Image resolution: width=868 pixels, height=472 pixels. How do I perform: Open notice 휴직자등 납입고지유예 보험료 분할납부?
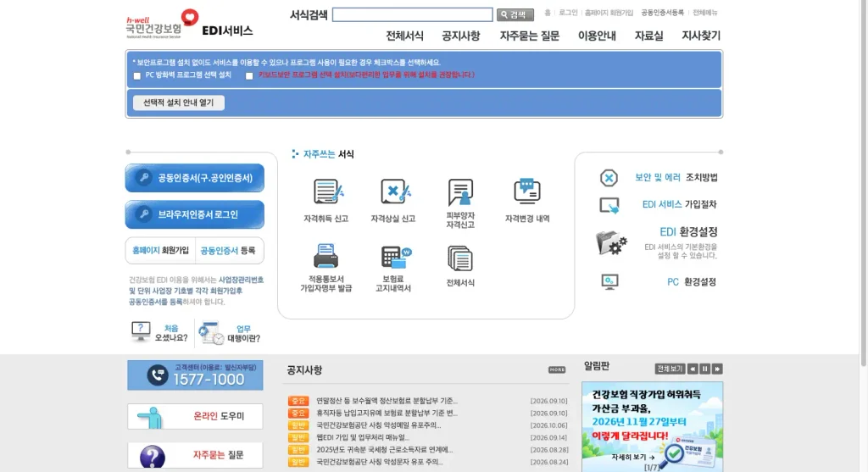387,414
